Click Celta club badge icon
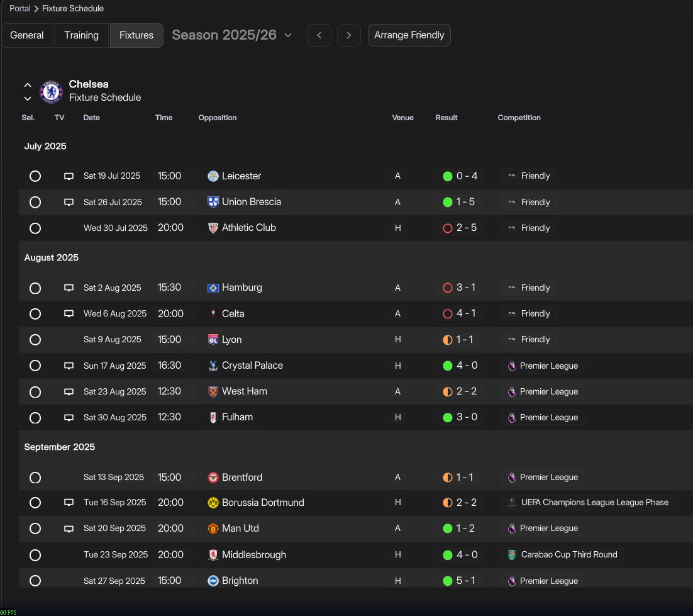 coord(213,313)
